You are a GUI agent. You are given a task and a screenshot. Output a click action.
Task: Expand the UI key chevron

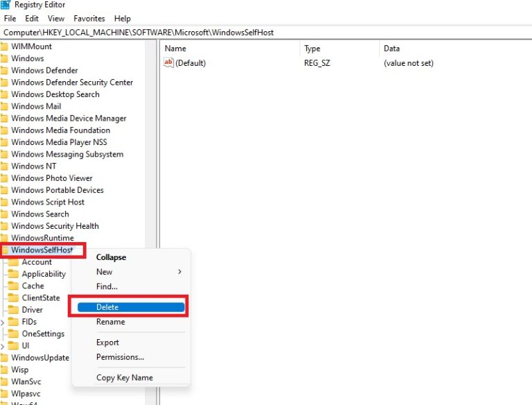[x=3, y=346]
